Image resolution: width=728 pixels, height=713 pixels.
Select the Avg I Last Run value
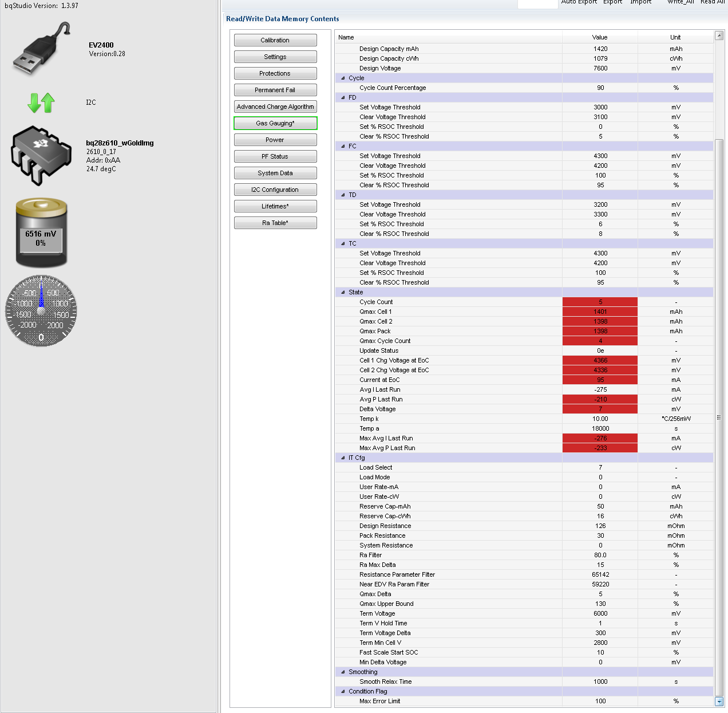point(600,389)
